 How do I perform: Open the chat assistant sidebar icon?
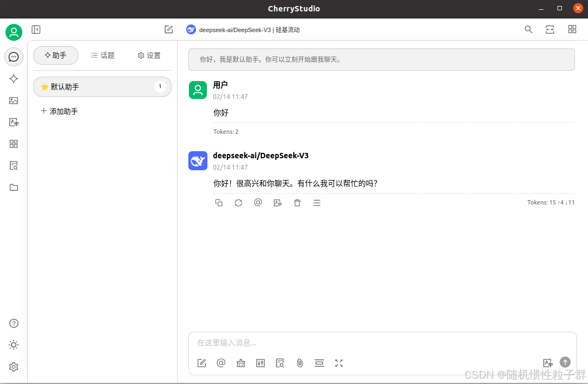[14, 57]
